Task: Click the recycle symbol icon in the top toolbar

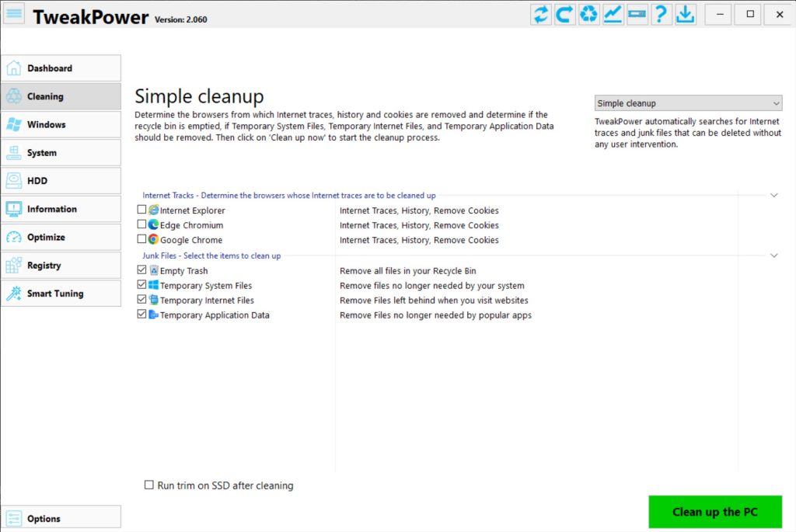Action: 589,14
